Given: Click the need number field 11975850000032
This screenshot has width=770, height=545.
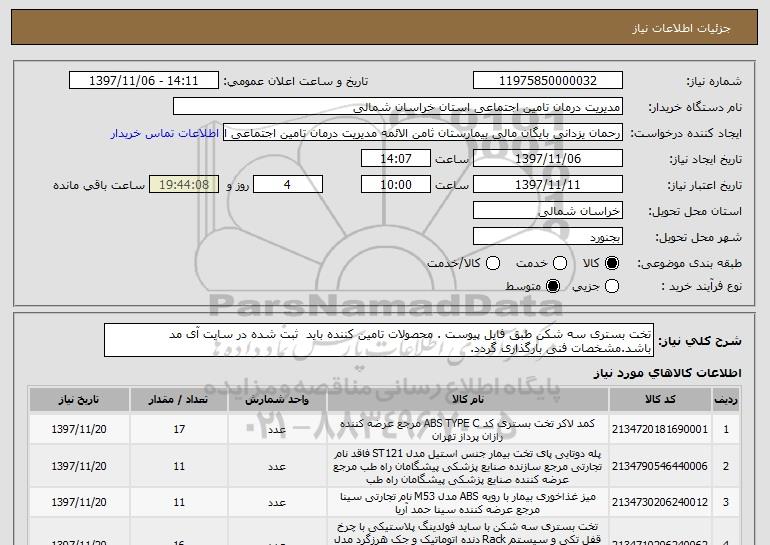Looking at the screenshot, I should [x=548, y=81].
